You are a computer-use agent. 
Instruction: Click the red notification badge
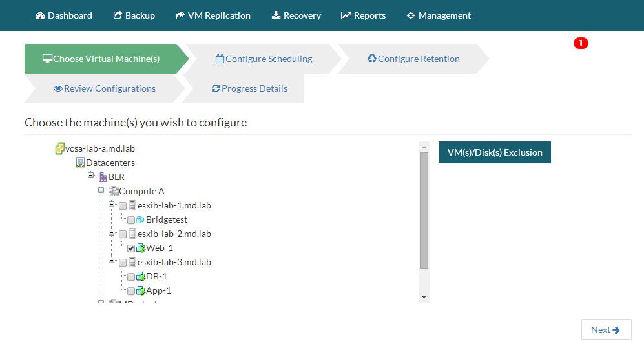[x=581, y=43]
